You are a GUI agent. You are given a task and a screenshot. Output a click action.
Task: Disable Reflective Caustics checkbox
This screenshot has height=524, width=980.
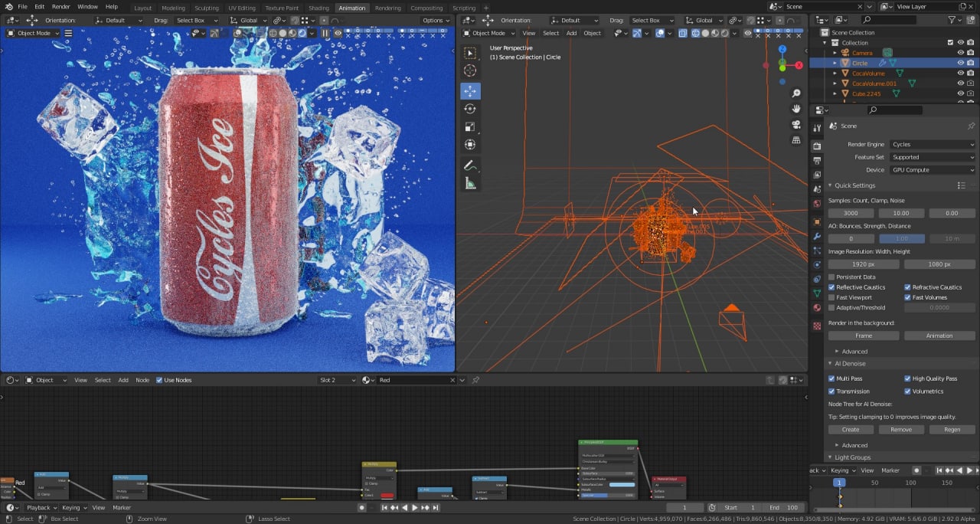(832, 287)
